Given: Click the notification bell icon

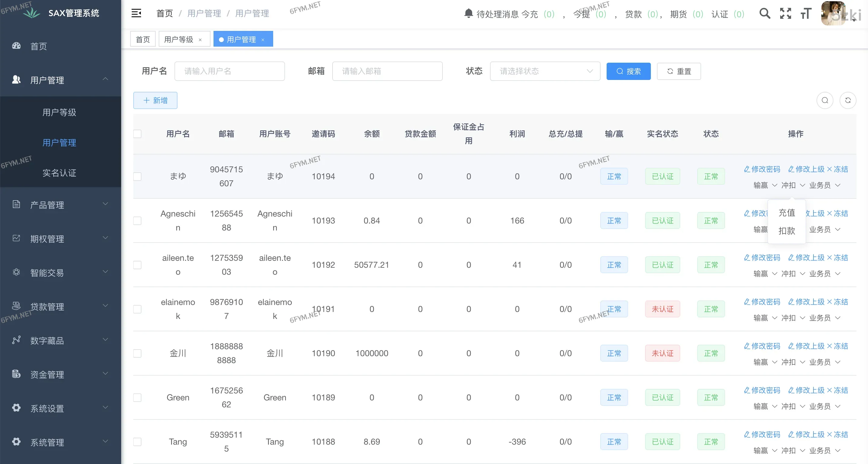Looking at the screenshot, I should pos(468,14).
